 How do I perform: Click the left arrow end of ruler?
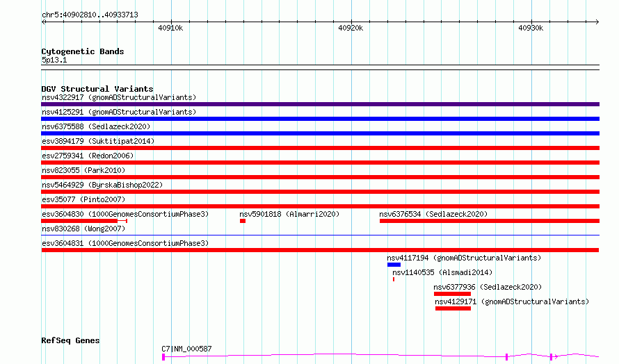[43, 22]
